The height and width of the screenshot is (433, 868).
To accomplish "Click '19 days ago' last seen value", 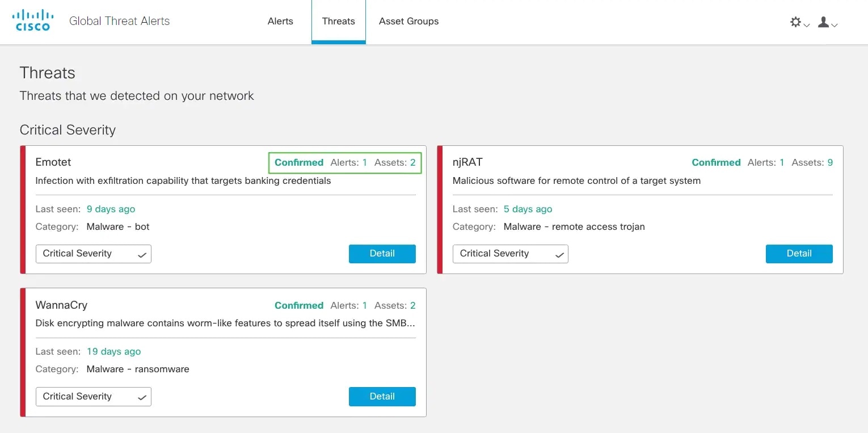I will (113, 352).
